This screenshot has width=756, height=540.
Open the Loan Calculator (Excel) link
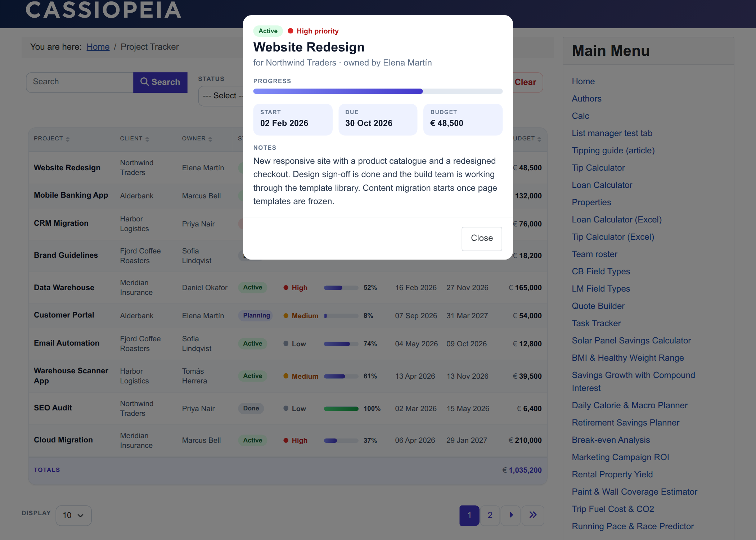point(617,220)
